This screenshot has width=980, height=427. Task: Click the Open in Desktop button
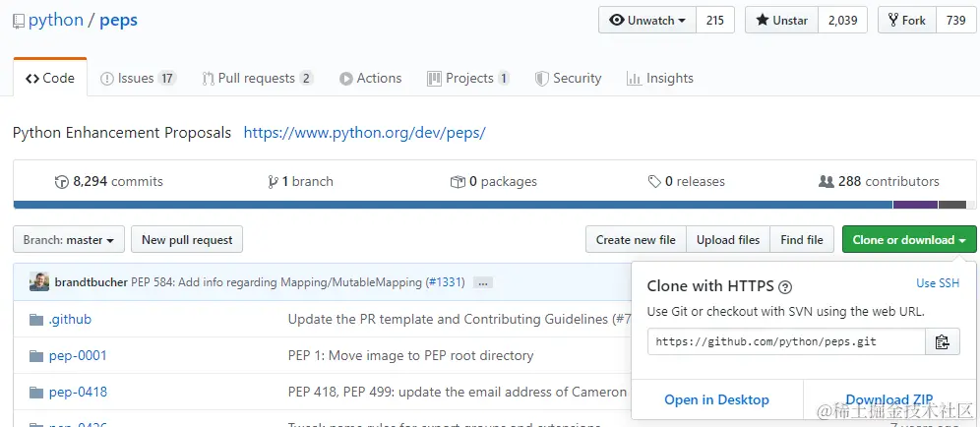pos(716,399)
